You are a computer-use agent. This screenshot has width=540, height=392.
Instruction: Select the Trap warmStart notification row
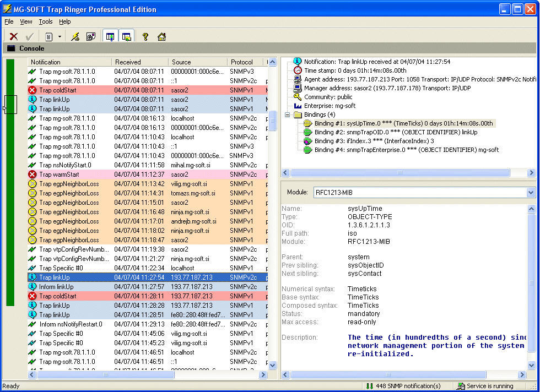59,175
